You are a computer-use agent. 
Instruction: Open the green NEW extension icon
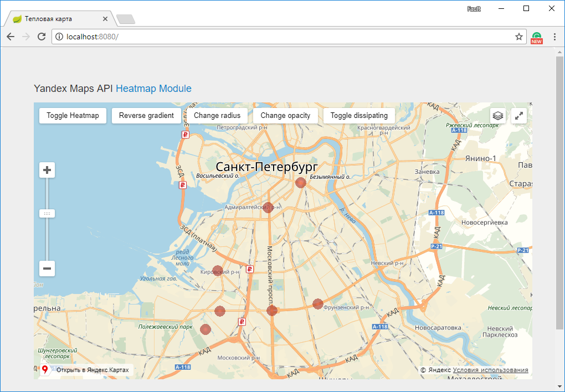coord(537,38)
